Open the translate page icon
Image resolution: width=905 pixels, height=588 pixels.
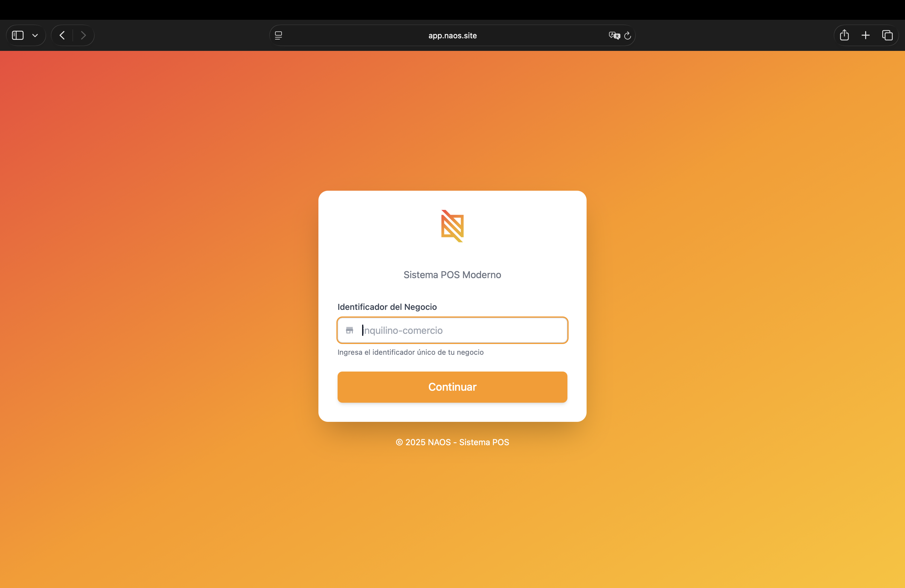[x=614, y=35]
